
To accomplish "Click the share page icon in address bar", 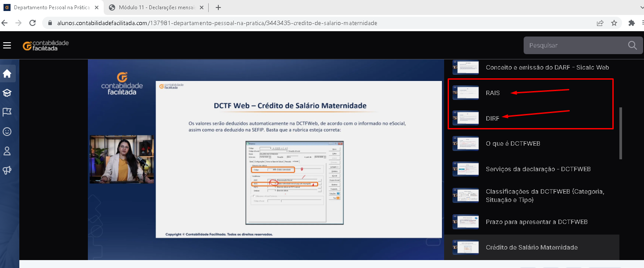I will [600, 23].
